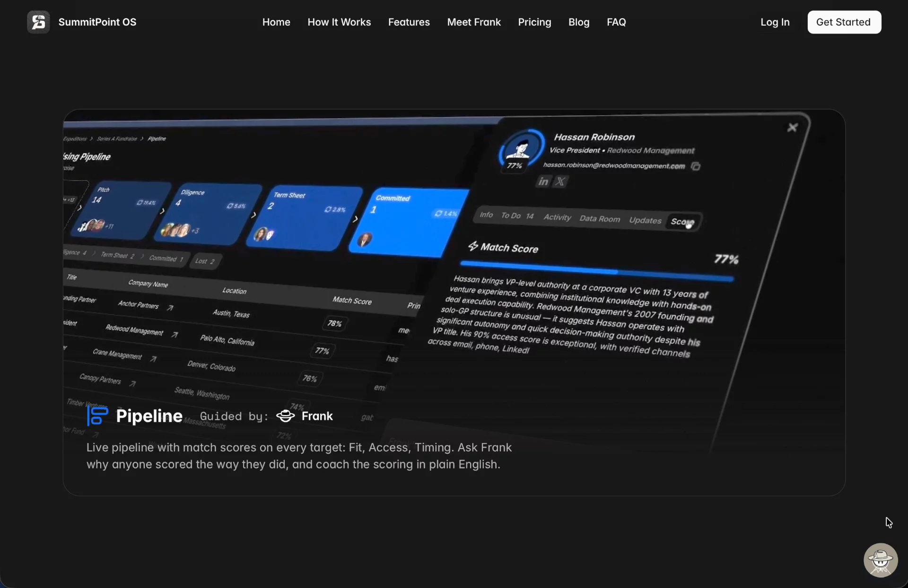The image size is (908, 588).
Task: Open the Activity tab
Action: pos(557,217)
